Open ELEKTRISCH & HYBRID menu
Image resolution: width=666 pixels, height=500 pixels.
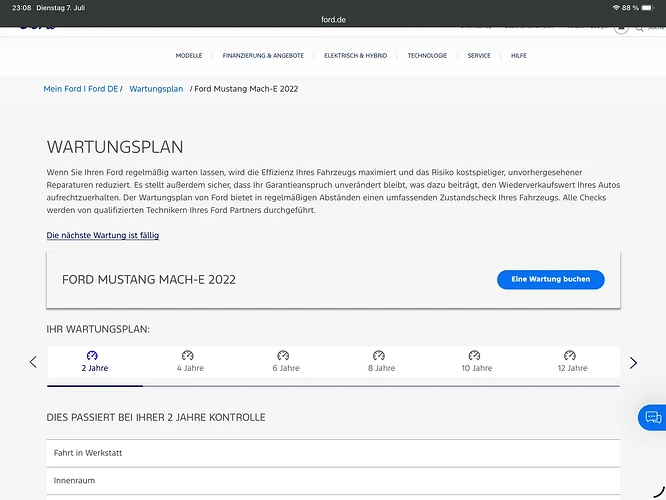pyautogui.click(x=356, y=56)
